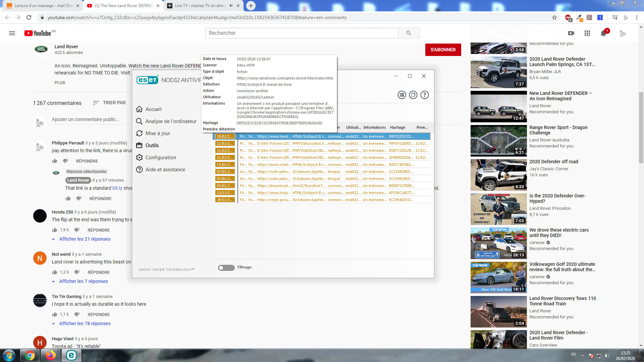The width and height of the screenshot is (644, 362).
Task: Click the ESET copy log icon
Action: click(x=413, y=95)
